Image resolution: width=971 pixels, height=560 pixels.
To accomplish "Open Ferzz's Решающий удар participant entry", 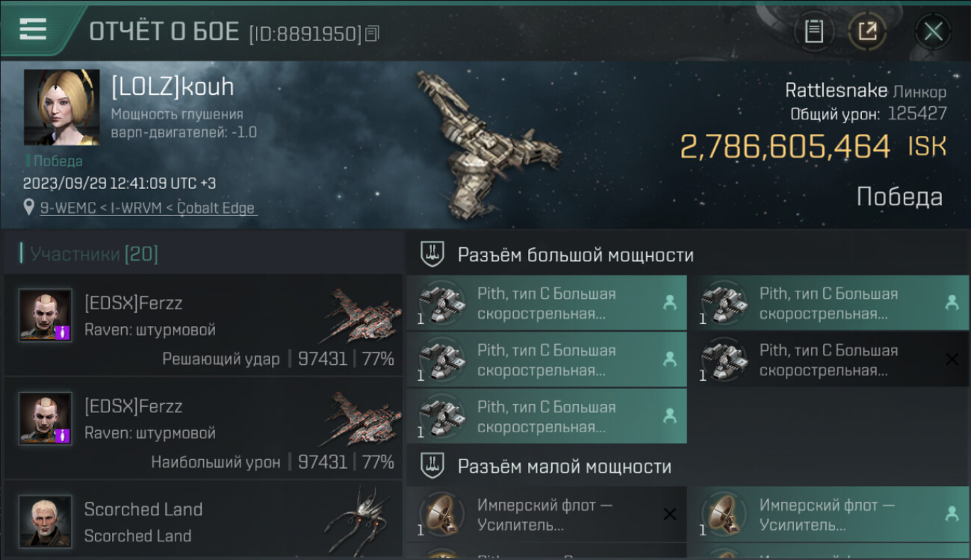I will point(203,325).
